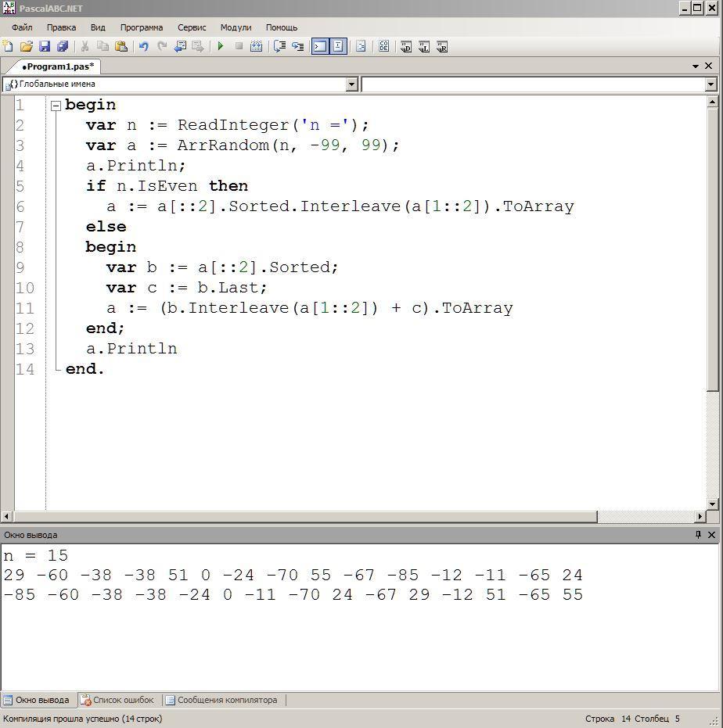Redo last edit
Viewport: 723px width, 728px height.
click(162, 46)
